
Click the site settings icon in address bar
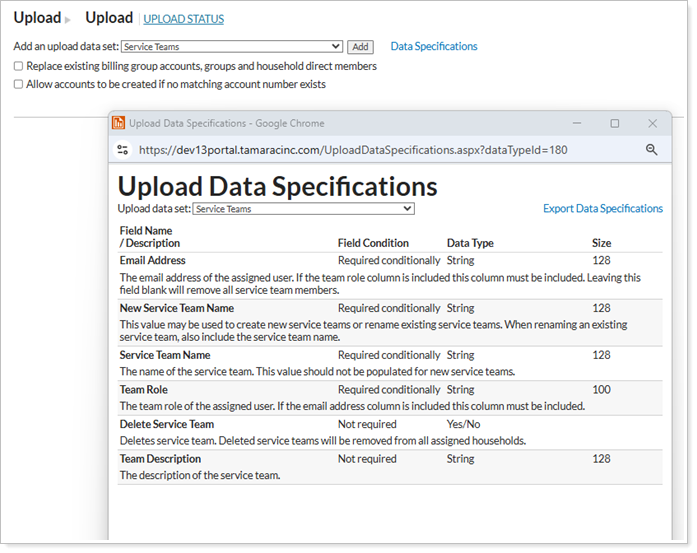click(123, 150)
